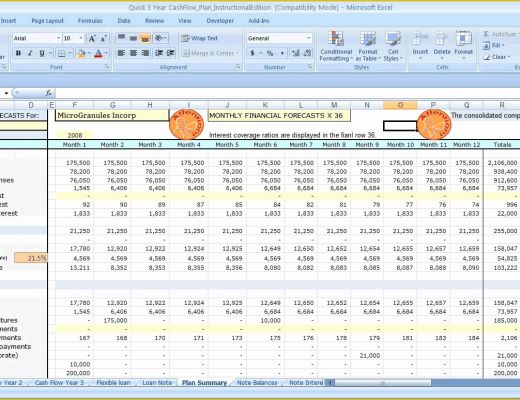Open the Data tab
This screenshot has width=520, height=400.
coord(124,21)
